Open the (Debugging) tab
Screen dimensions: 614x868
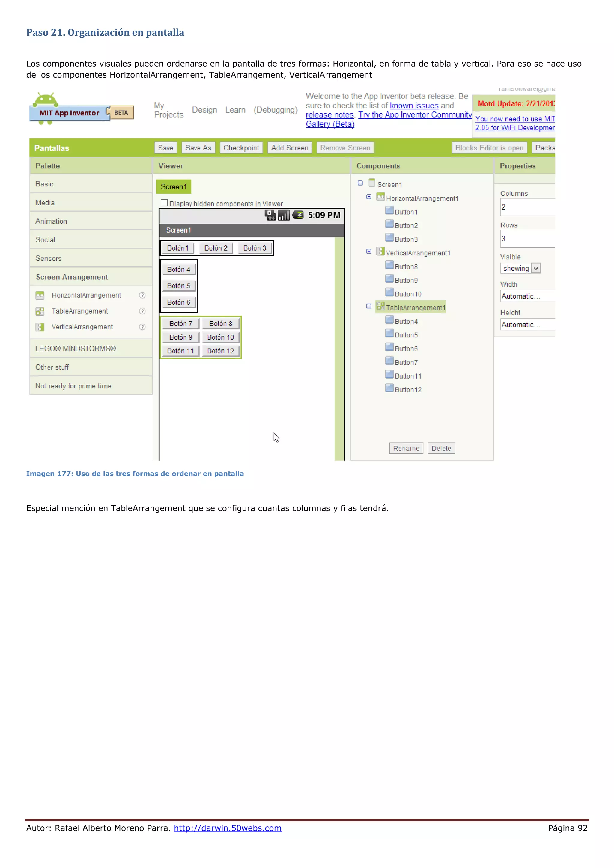[x=276, y=110]
